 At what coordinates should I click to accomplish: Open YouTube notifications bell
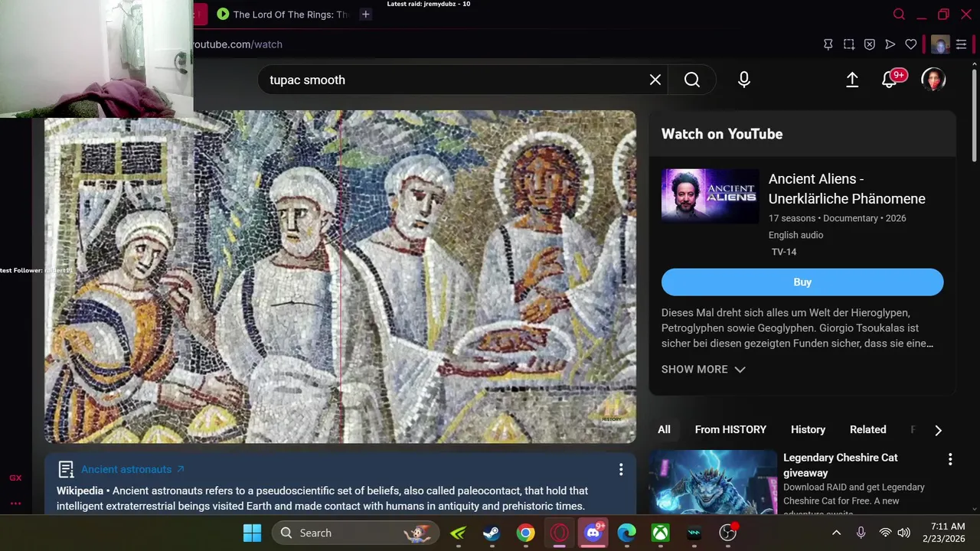(890, 80)
